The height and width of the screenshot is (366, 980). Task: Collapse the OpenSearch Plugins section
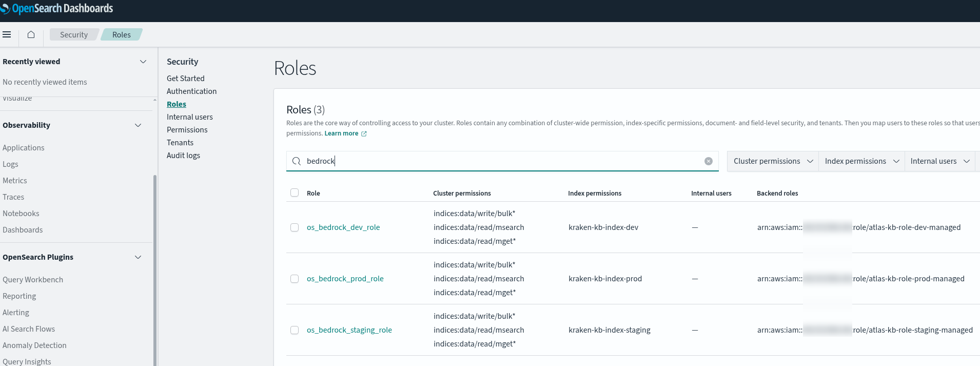138,257
